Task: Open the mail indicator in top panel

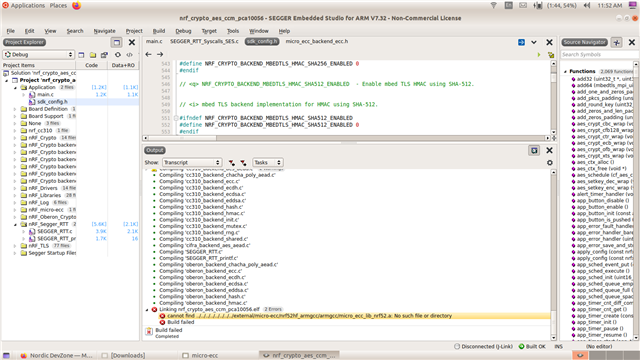Action: coord(523,5)
